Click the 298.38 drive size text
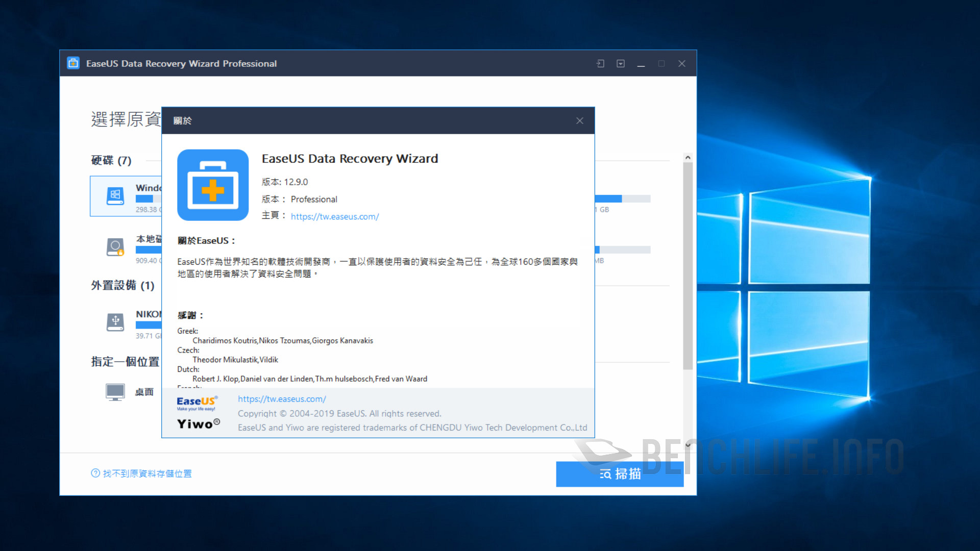980x551 pixels. pos(149,210)
